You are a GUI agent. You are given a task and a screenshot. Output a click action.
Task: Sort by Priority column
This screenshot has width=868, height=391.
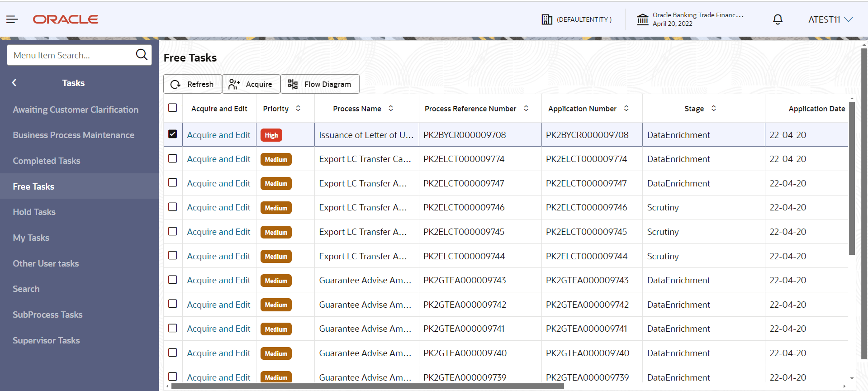pyautogui.click(x=298, y=109)
